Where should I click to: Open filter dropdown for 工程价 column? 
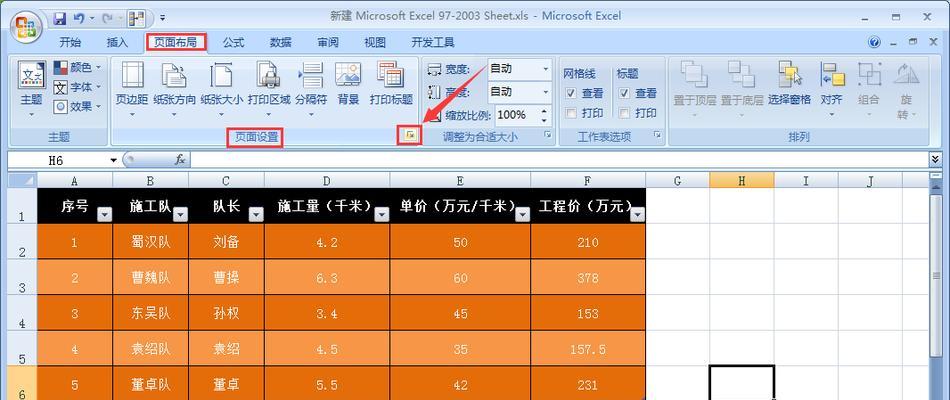pos(638,214)
